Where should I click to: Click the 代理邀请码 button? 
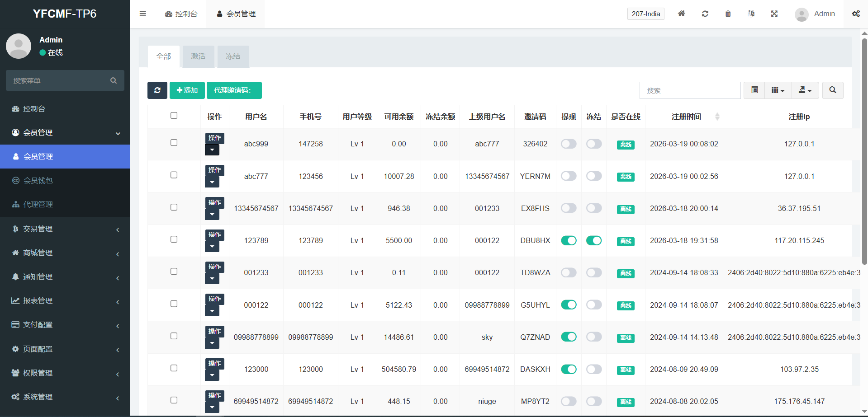tap(234, 90)
